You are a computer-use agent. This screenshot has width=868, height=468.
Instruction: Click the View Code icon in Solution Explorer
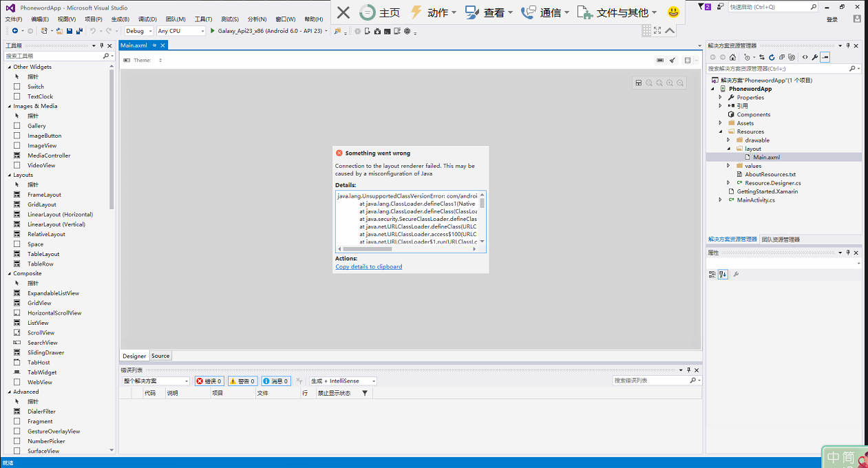coord(805,57)
